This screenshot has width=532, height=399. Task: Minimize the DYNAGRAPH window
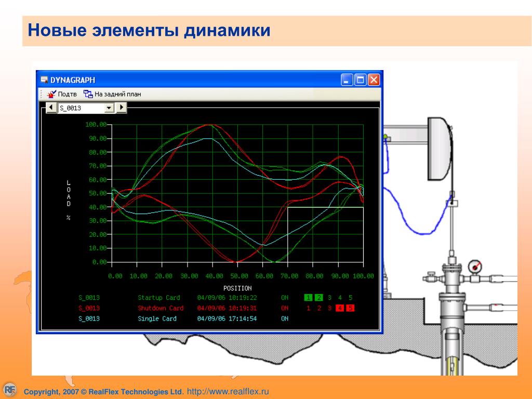(x=347, y=80)
